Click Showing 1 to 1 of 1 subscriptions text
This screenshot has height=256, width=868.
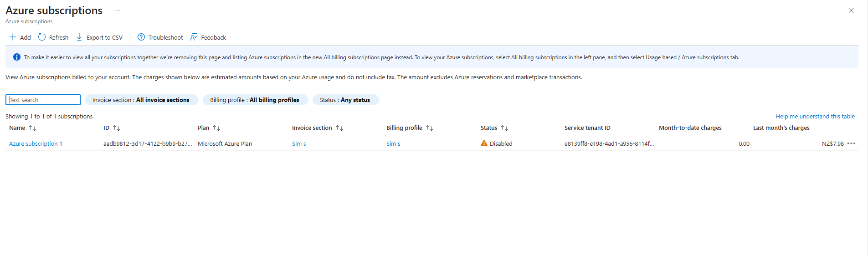click(50, 116)
